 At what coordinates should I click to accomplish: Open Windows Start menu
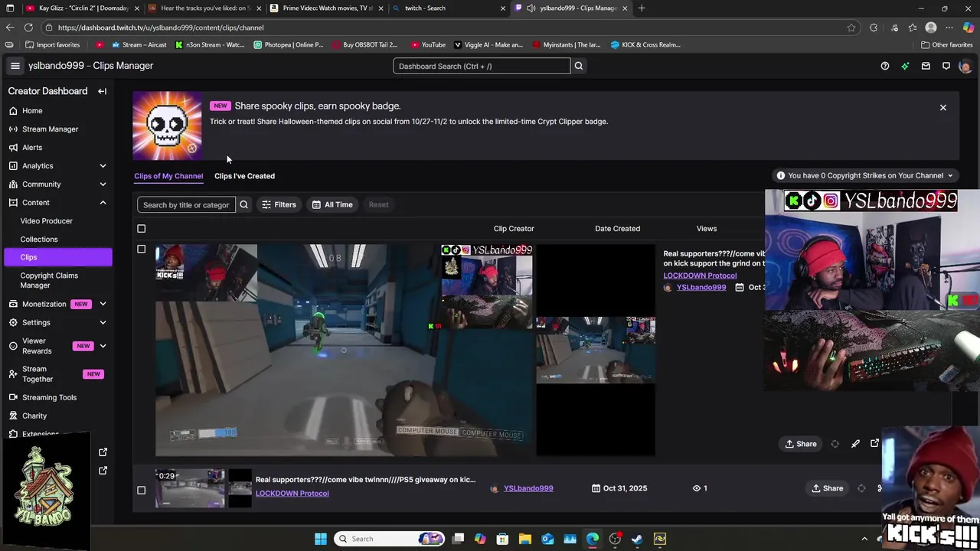pos(321,539)
